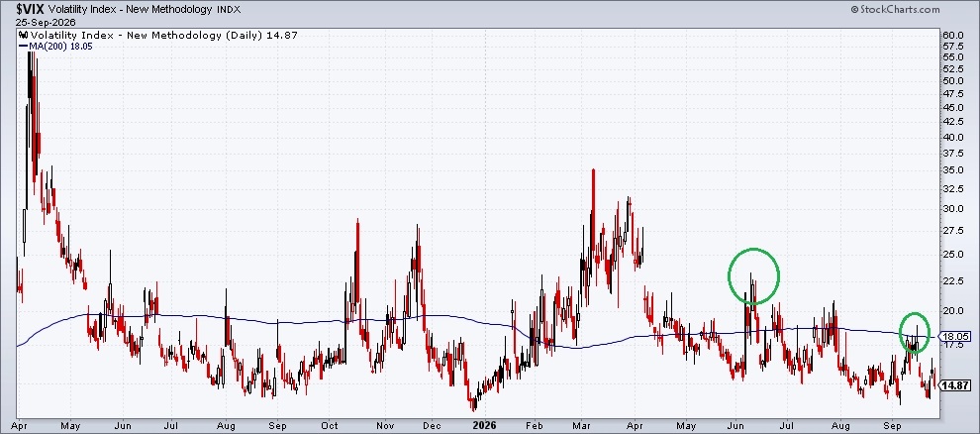Click the 14.87 last price tag
980x434 pixels.
956,385
